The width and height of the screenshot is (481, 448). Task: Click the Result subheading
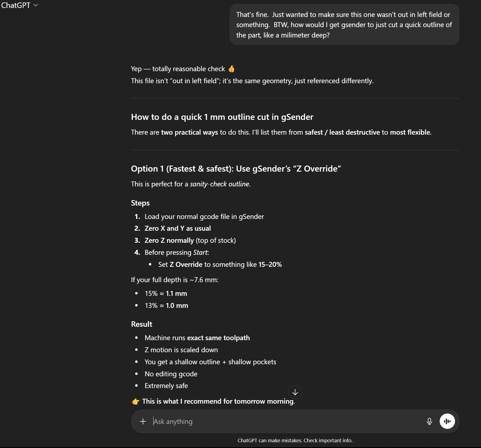pos(141,324)
